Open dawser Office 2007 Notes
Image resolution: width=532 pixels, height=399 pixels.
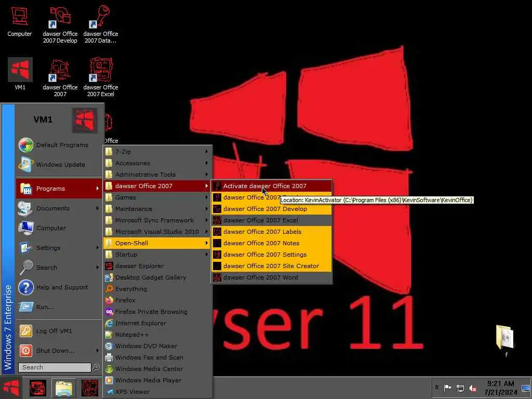point(271,243)
